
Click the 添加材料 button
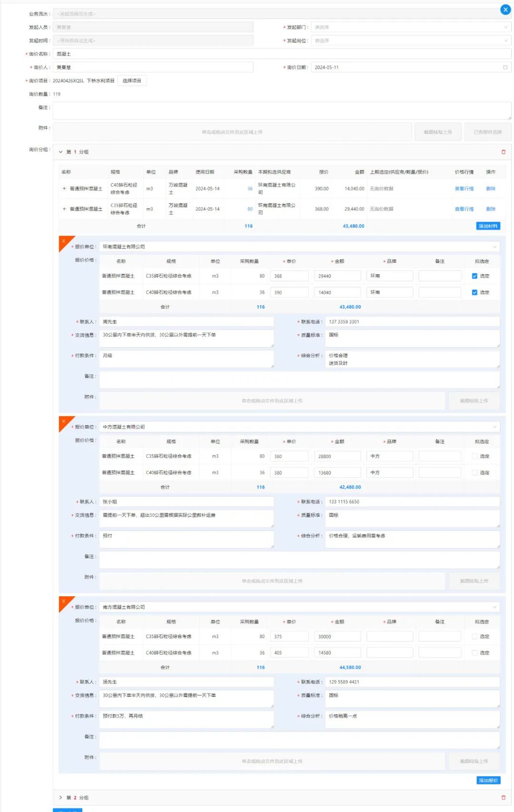488,226
